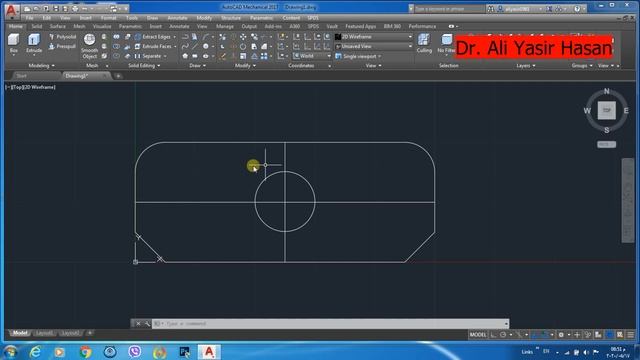Open the Help question mark icon

[577, 9]
